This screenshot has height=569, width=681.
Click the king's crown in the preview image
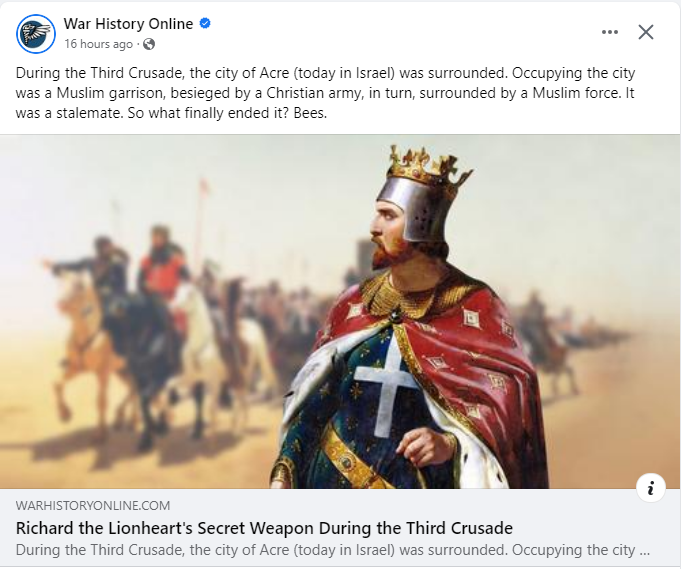pos(428,167)
